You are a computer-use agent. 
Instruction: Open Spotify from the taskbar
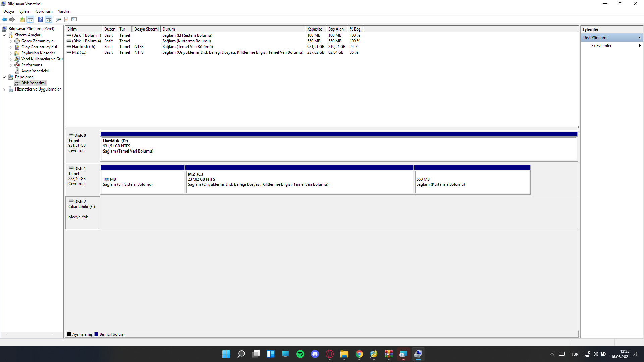[300, 354]
